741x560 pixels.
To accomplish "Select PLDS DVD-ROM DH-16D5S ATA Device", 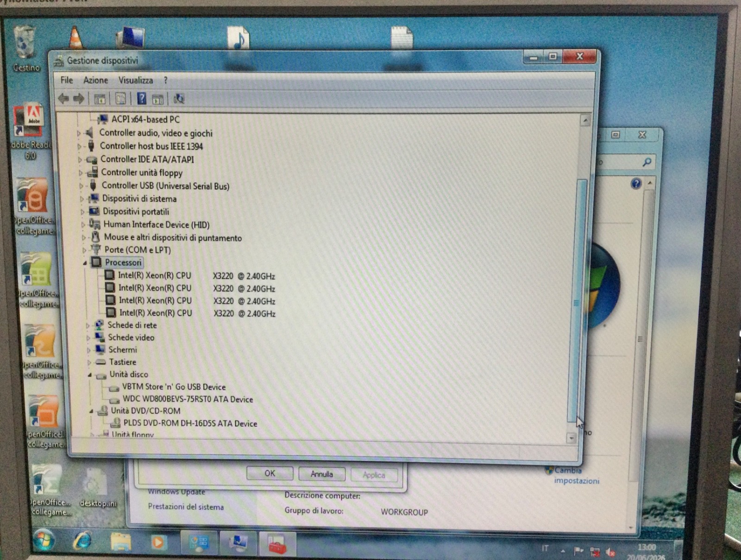I will 190,423.
